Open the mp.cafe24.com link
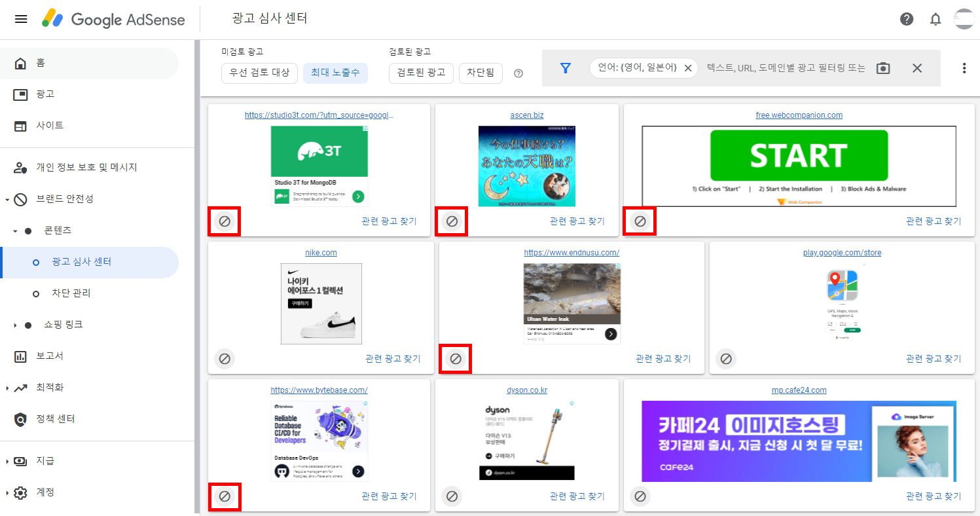The image size is (980, 516). coord(799,390)
